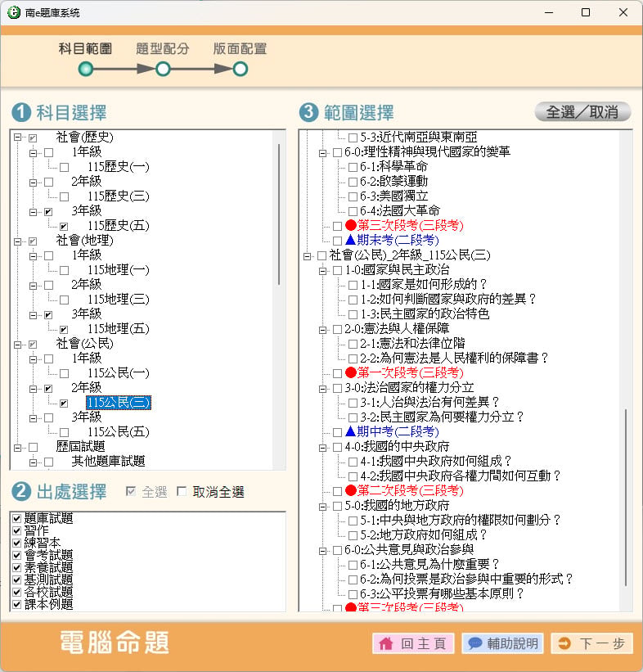Check the 素養試題 source checkbox
Screen dimensions: 643x672
tap(16, 568)
